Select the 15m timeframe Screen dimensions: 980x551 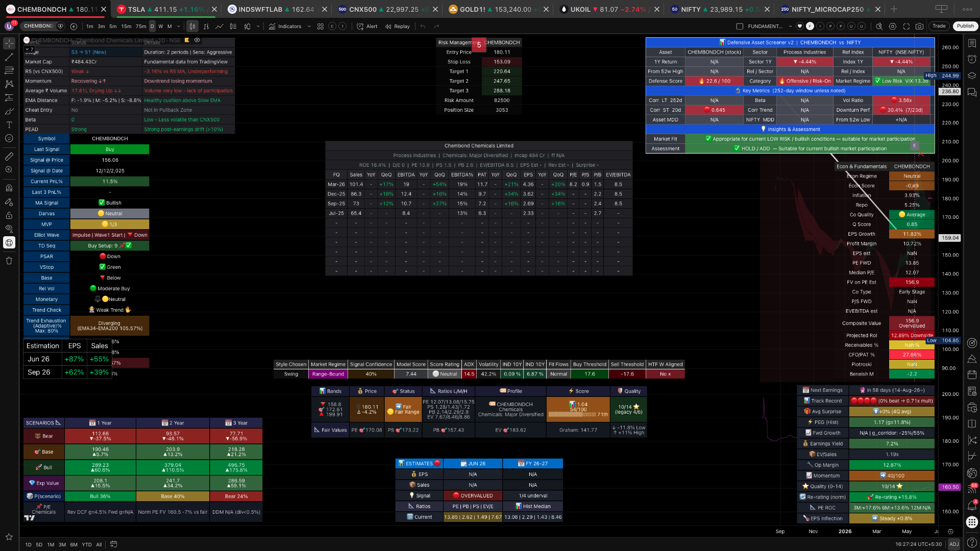pyautogui.click(x=126, y=26)
